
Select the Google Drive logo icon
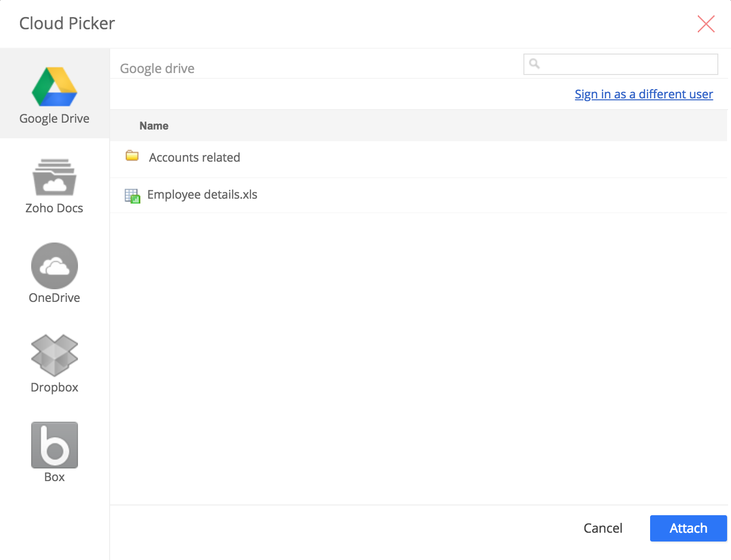[55, 87]
